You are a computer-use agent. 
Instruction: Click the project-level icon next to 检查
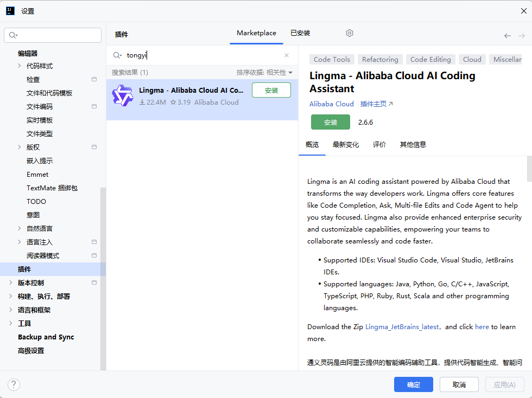[94, 80]
